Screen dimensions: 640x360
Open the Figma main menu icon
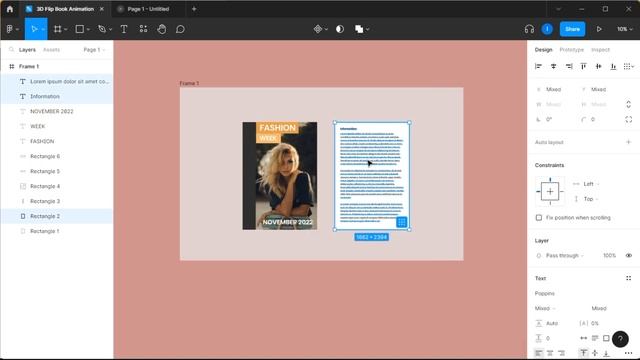[x=10, y=29]
